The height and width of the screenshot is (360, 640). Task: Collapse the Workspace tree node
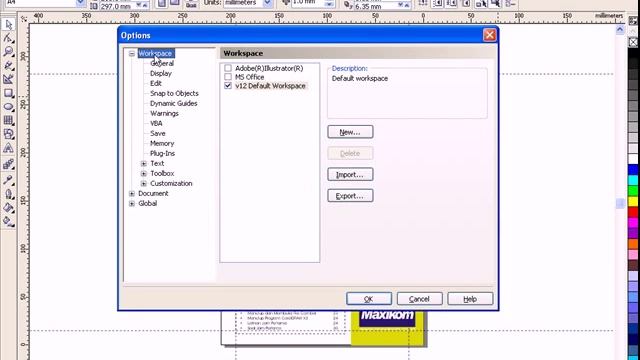pyautogui.click(x=132, y=53)
